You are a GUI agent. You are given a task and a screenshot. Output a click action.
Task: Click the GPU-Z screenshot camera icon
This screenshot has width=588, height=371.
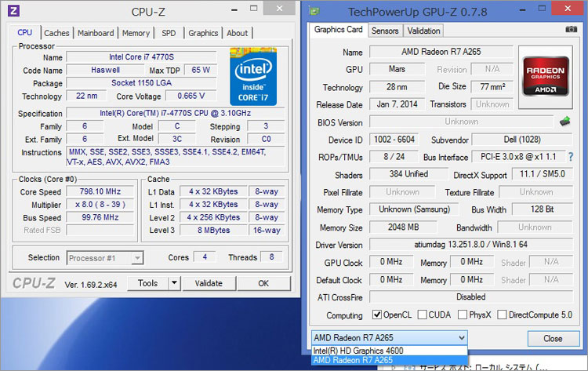571,30
